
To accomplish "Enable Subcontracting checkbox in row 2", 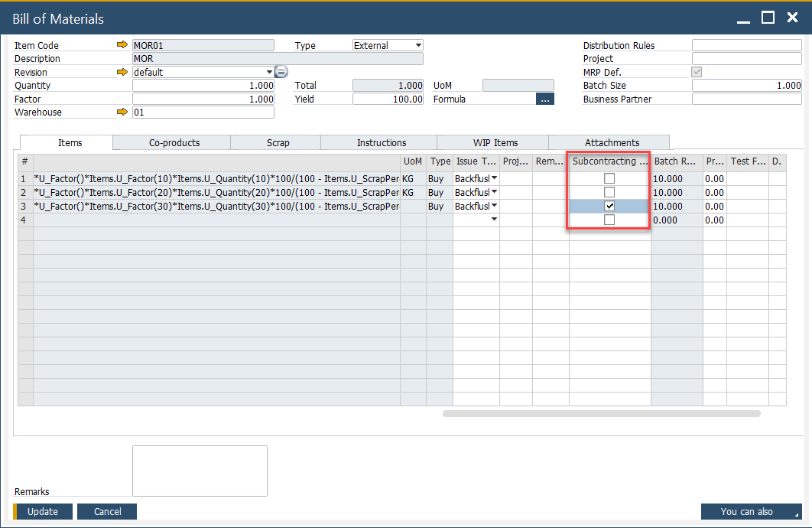I will click(609, 192).
